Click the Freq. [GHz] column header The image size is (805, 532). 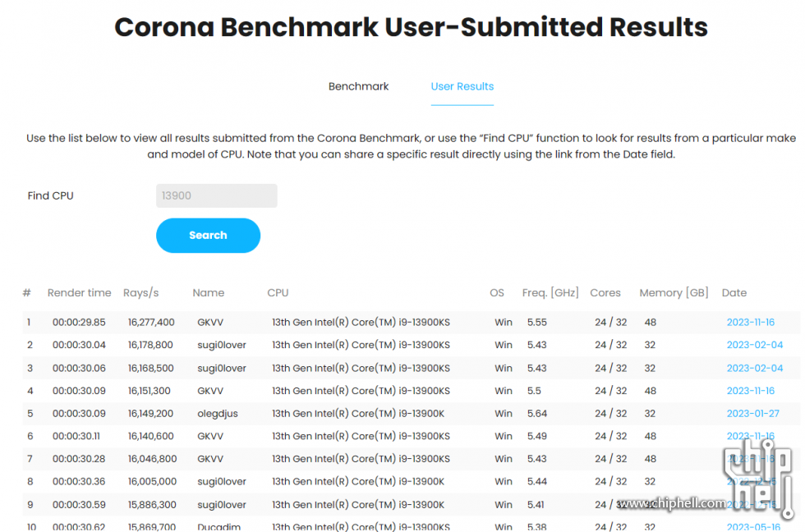[550, 293]
